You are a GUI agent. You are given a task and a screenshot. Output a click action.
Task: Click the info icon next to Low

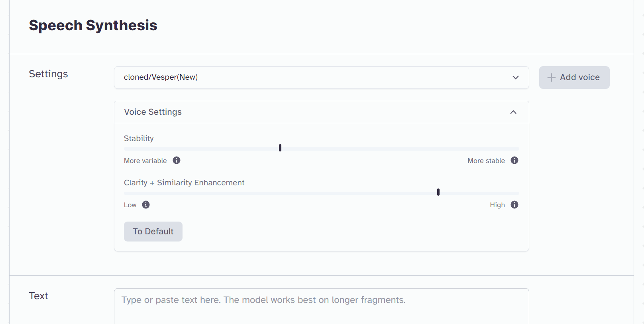point(146,205)
